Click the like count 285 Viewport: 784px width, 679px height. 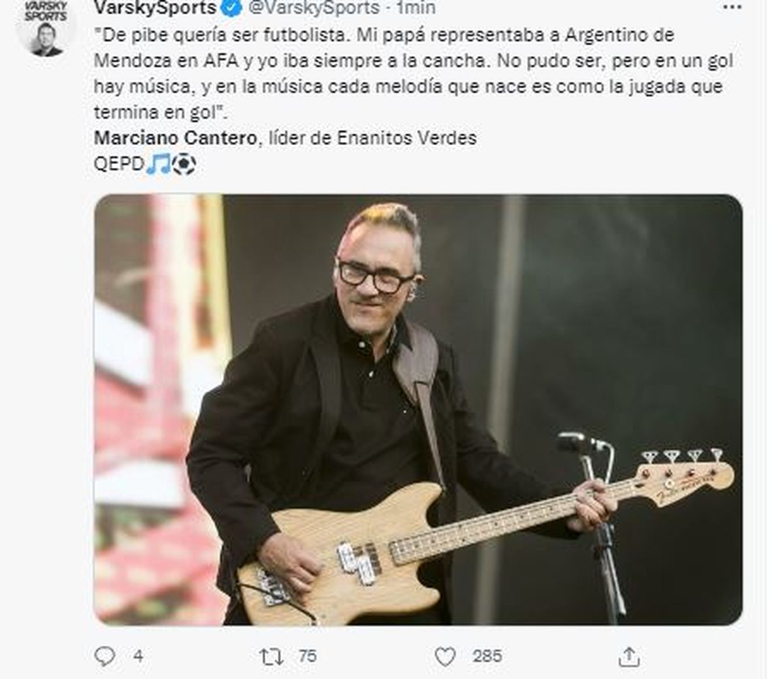pos(487,656)
